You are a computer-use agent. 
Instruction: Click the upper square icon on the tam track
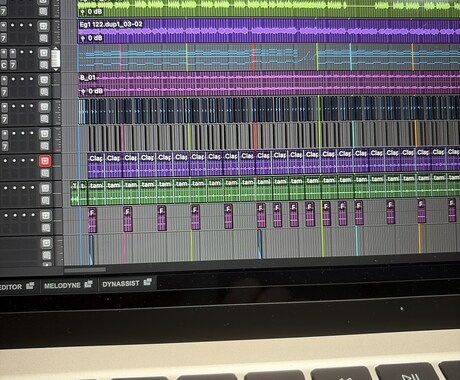point(45,188)
